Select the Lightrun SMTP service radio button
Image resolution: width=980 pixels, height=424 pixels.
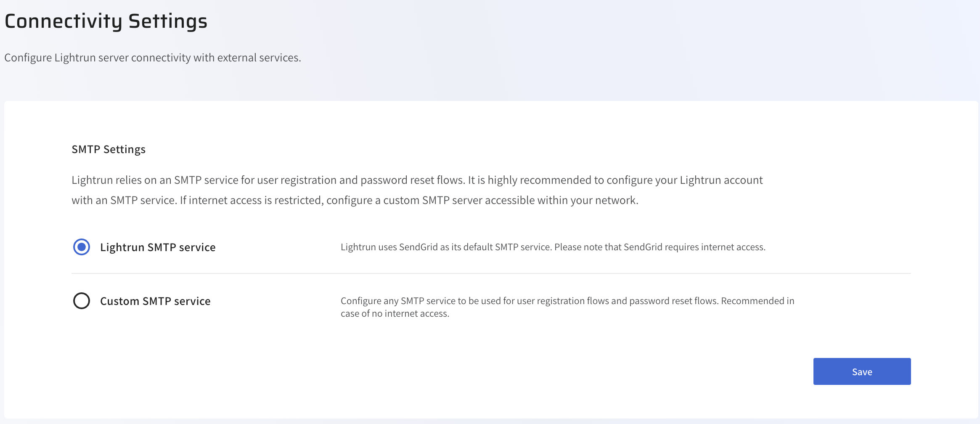(82, 247)
